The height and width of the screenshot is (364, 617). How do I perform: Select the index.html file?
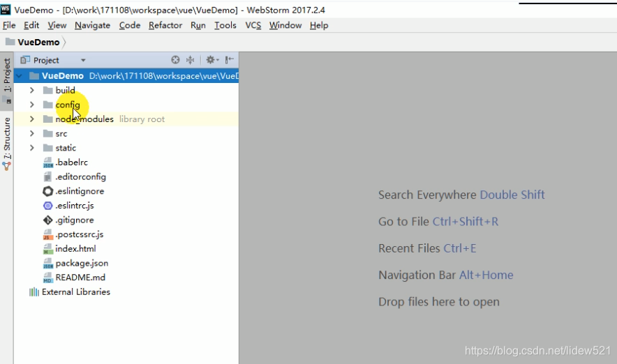tap(75, 249)
